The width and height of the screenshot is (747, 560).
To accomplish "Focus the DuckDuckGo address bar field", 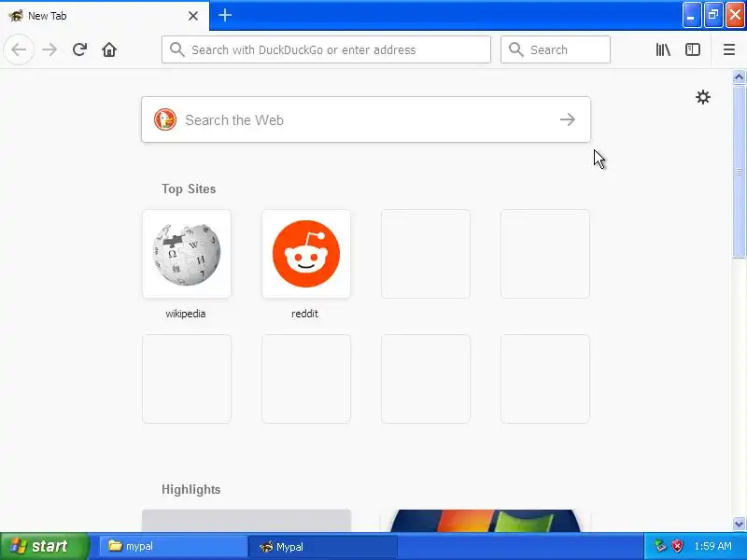I will pos(326,49).
